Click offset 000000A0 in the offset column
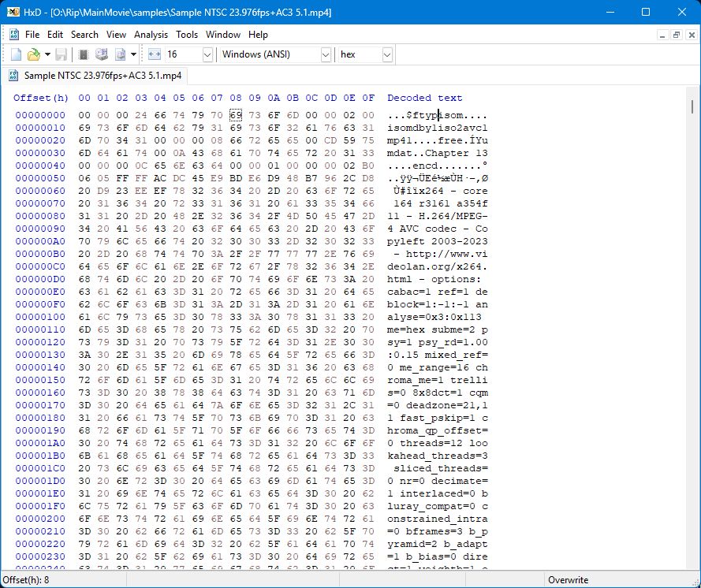 [x=40, y=241]
